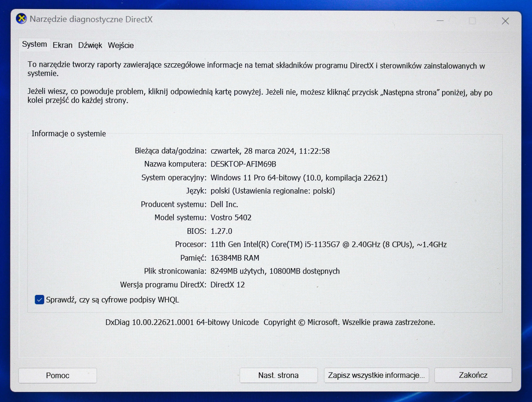Viewport: 532px width, 402px height.
Task: Open the Wejście tab
Action: (121, 45)
